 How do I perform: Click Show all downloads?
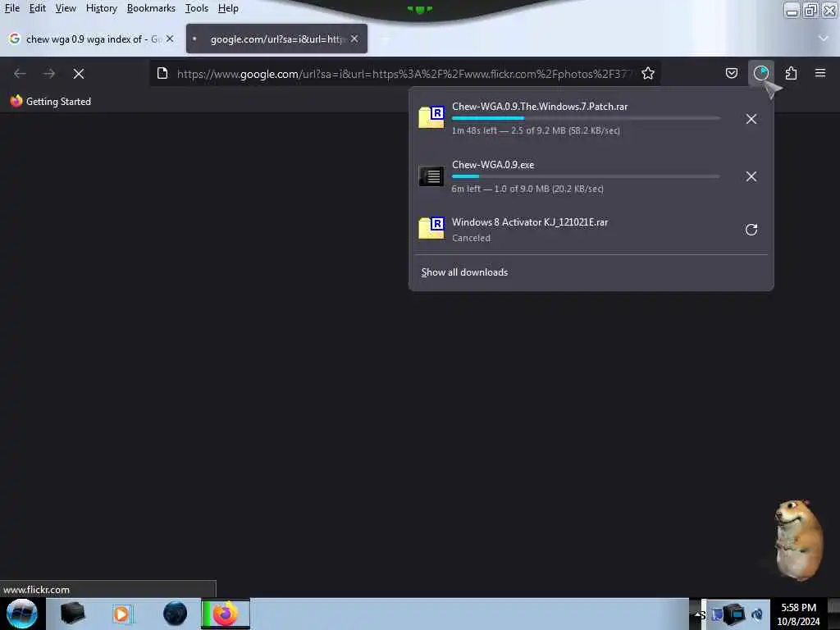(464, 272)
